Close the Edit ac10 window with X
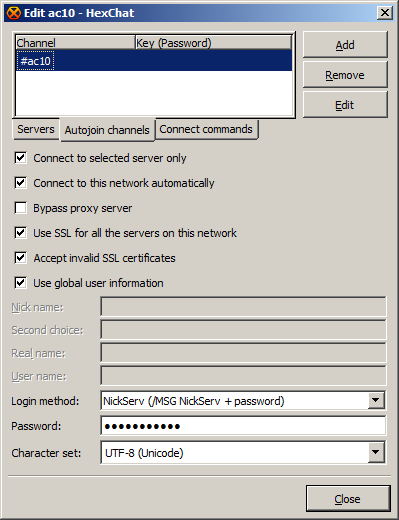Screen dimensions: 399x520 (x=384, y=13)
